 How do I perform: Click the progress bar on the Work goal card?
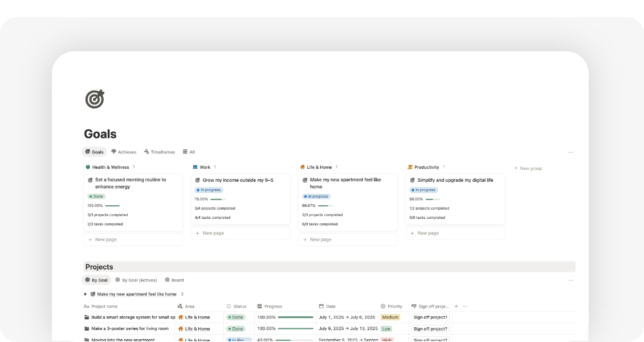point(217,199)
